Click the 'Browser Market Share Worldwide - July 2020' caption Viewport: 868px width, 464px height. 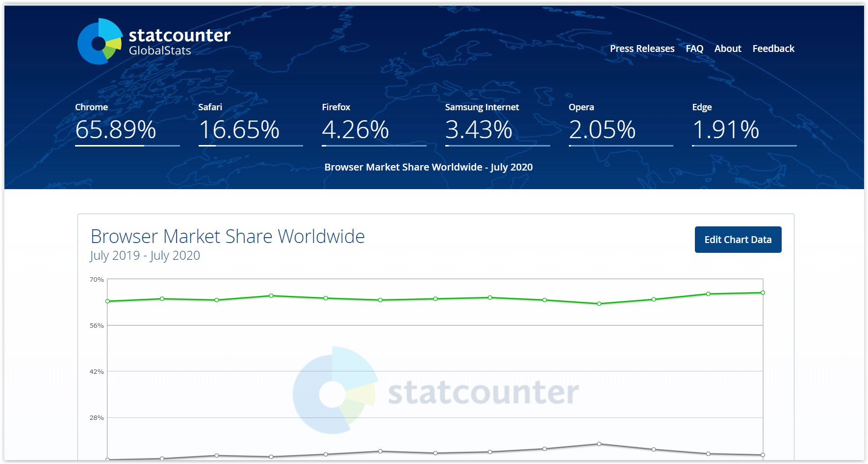coord(429,167)
